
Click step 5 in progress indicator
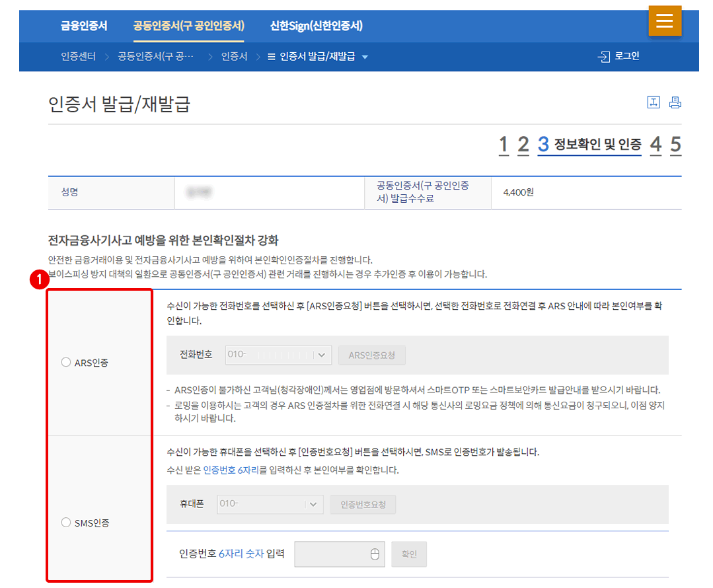tap(676, 145)
